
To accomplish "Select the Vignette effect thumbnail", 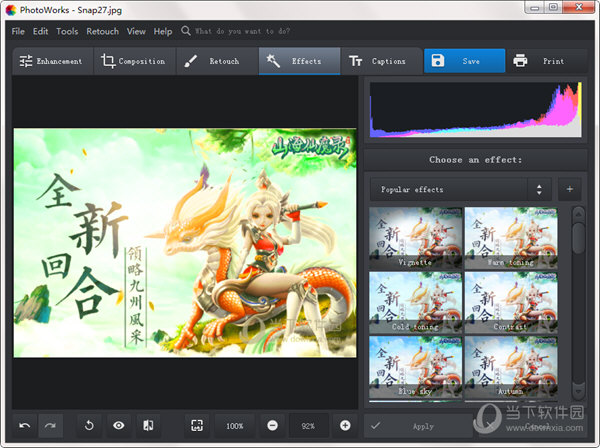I will coord(416,238).
